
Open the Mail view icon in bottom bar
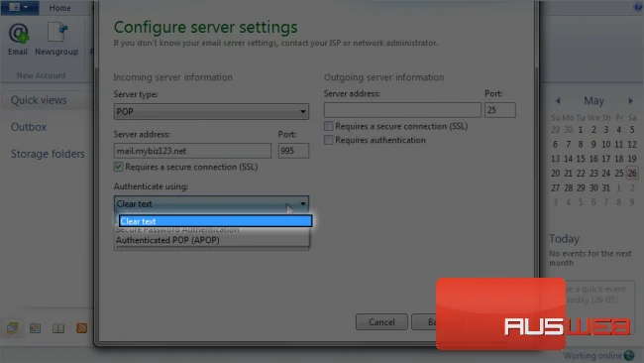12,327
